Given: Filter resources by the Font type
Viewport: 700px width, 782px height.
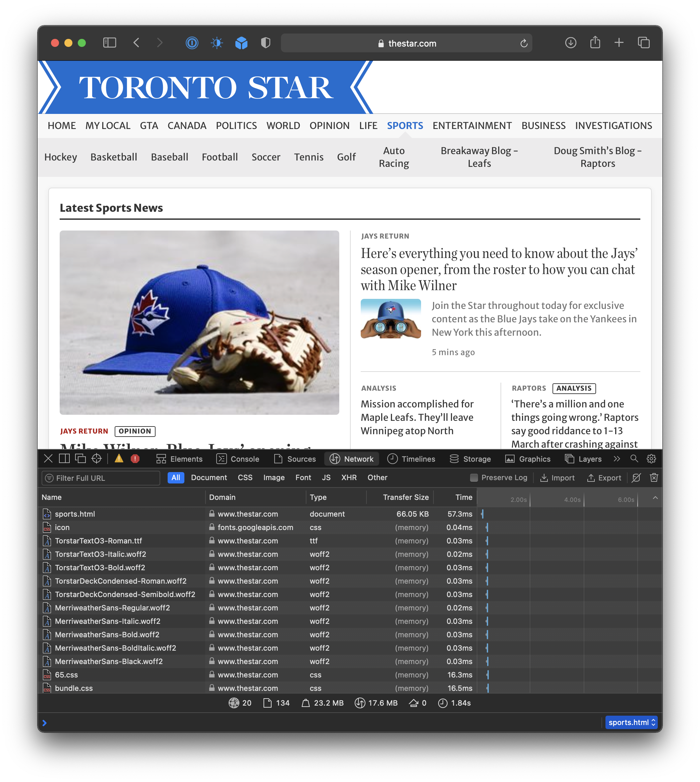Looking at the screenshot, I should coord(303,477).
